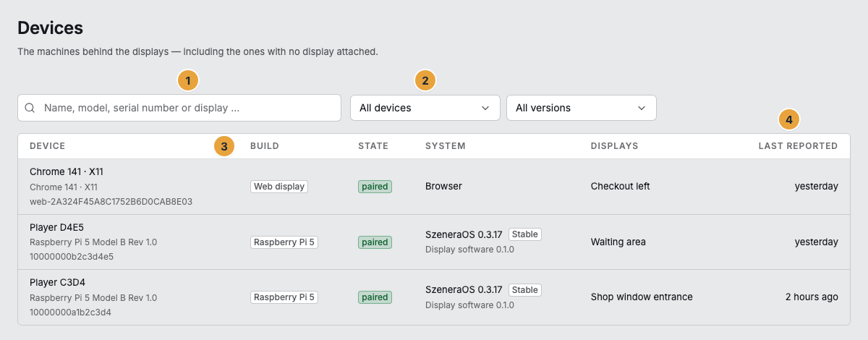Focus the name, model, serial number search field
Image resolution: width=868 pixels, height=340 pixels.
click(179, 108)
